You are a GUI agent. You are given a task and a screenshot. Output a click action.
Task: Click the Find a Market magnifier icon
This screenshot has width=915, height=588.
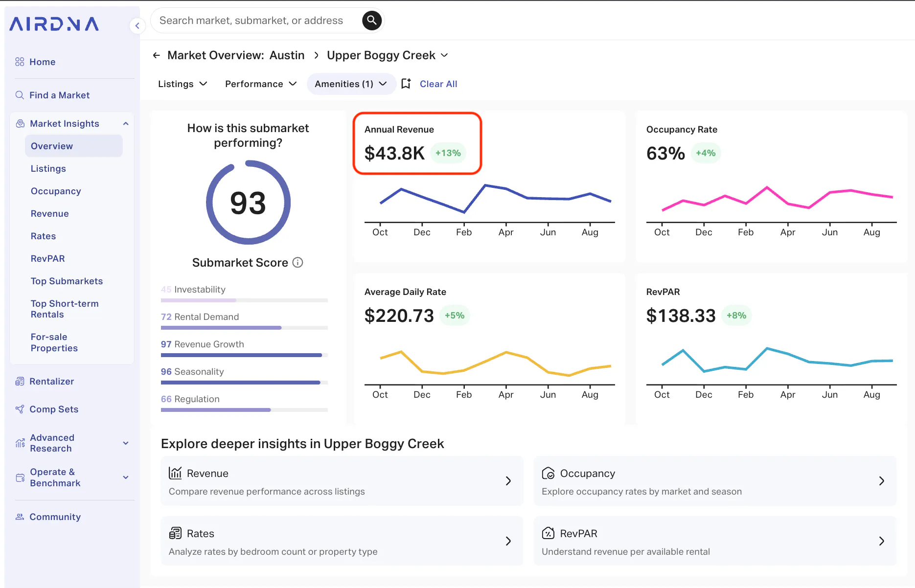tap(20, 95)
